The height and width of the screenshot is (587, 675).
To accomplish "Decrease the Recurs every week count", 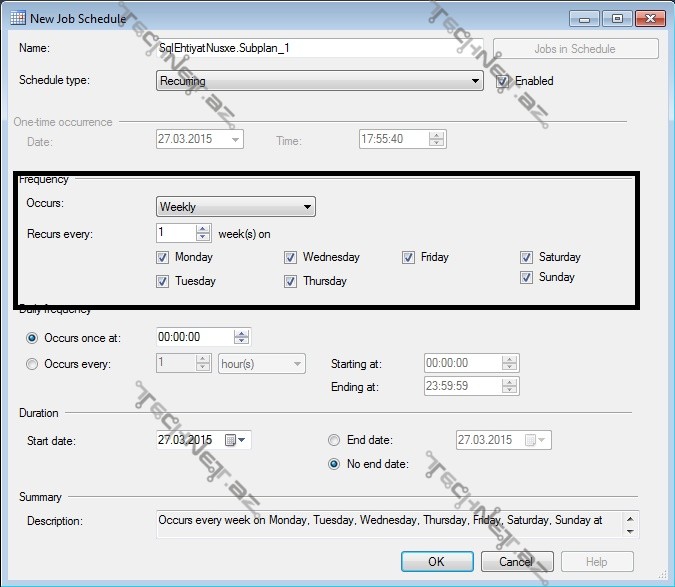I will tap(202, 237).
